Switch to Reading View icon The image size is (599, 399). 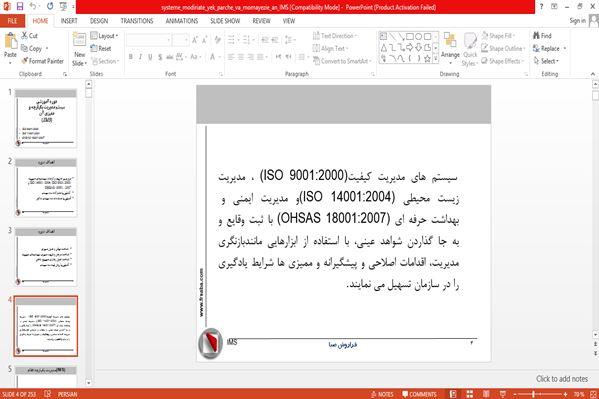[x=486, y=394]
